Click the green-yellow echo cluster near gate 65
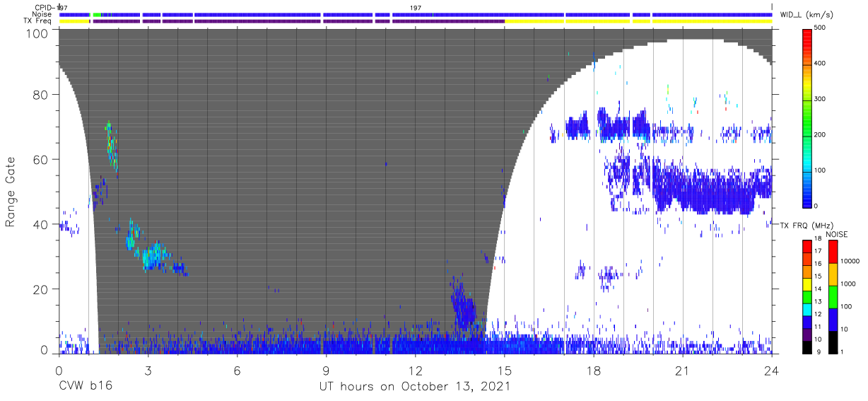 pyautogui.click(x=110, y=145)
